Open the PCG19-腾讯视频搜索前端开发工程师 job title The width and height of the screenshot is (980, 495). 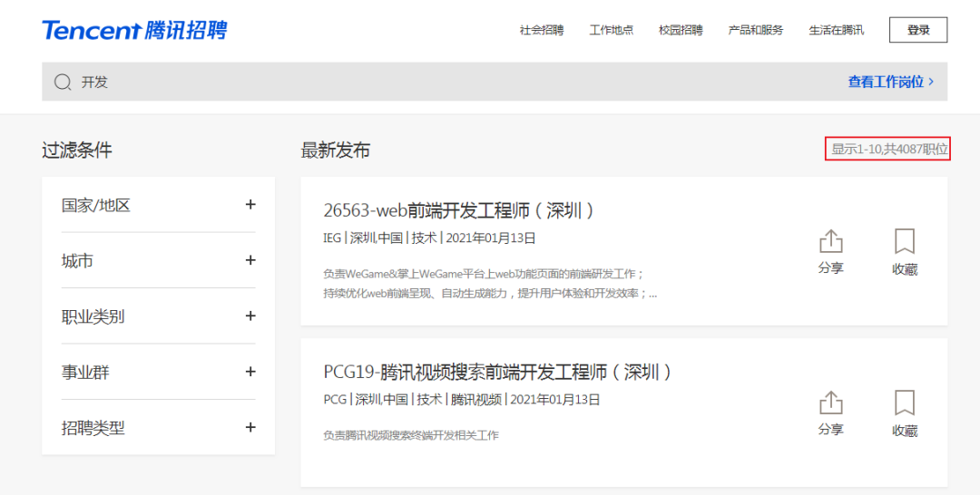[x=497, y=372]
